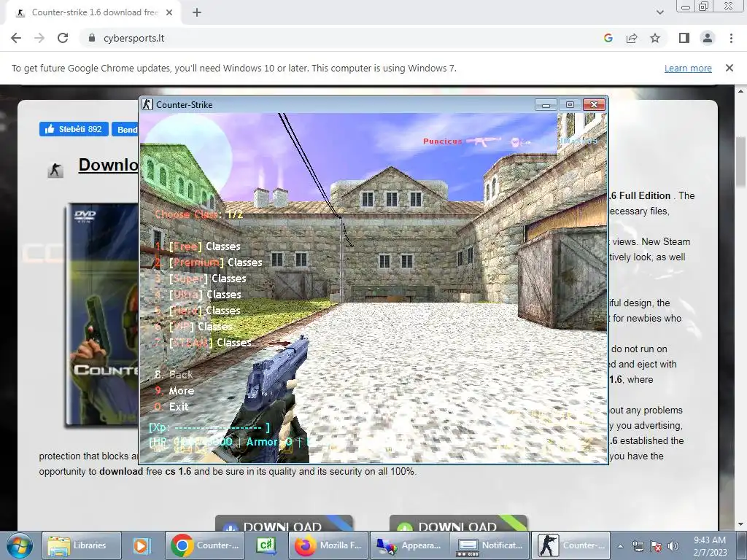Image resolution: width=747 pixels, height=560 pixels.
Task: Dismiss the Chrome update notice
Action: pyautogui.click(x=729, y=68)
